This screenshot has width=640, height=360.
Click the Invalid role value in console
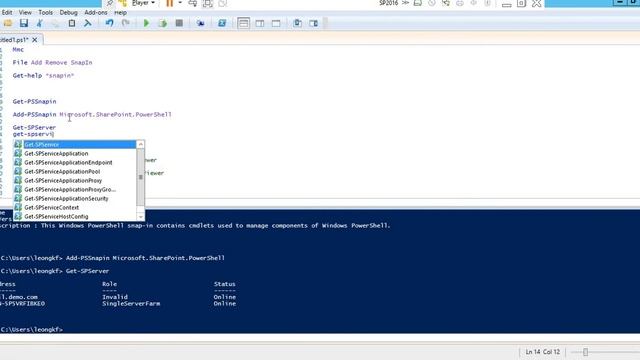tap(115, 297)
